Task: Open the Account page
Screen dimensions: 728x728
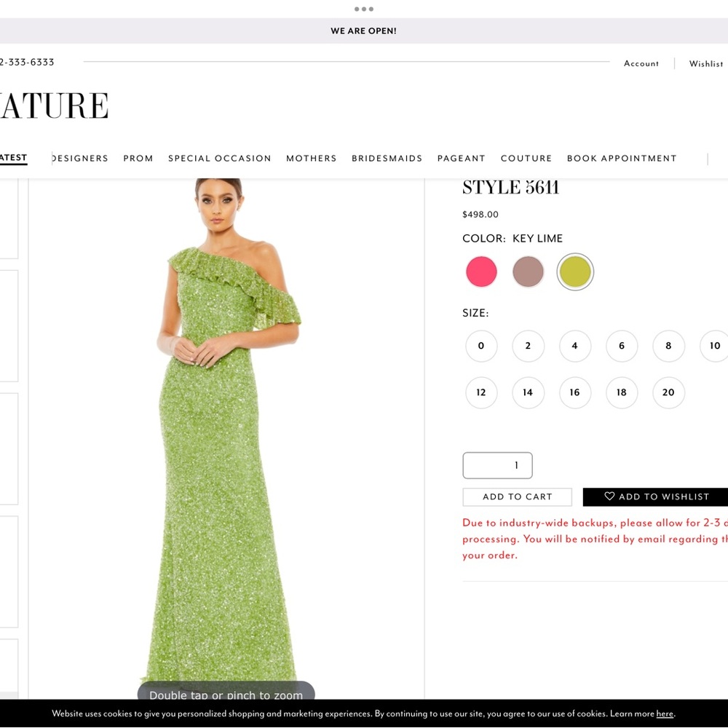Action: pos(641,63)
